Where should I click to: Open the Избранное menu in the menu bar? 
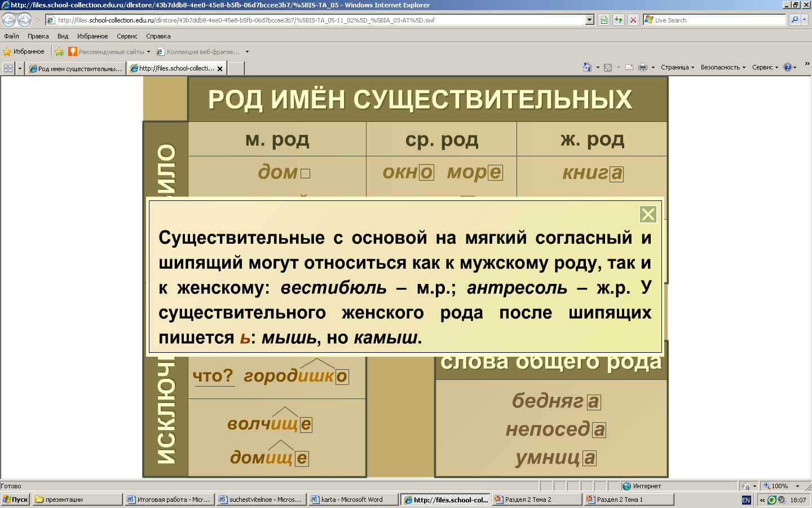(x=92, y=36)
